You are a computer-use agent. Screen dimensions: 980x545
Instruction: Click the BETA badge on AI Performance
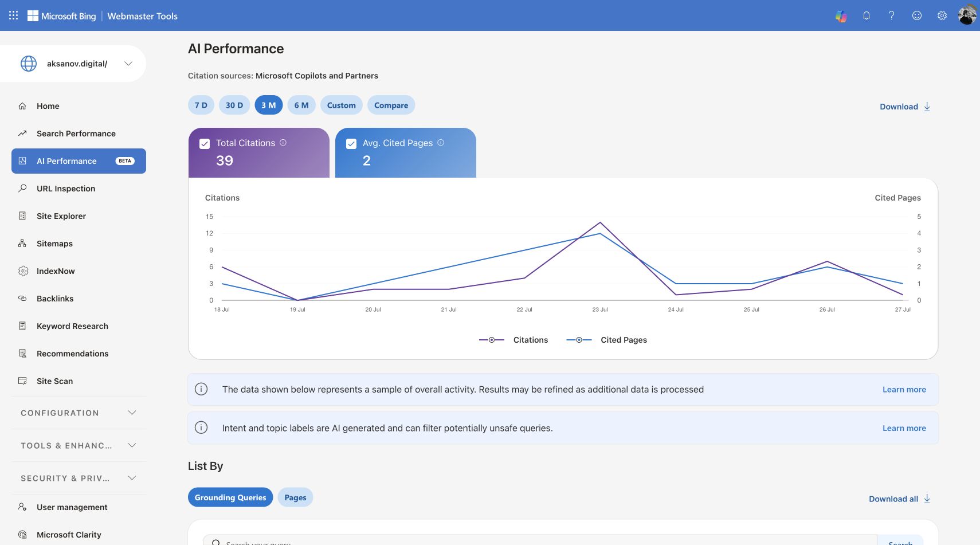125,161
